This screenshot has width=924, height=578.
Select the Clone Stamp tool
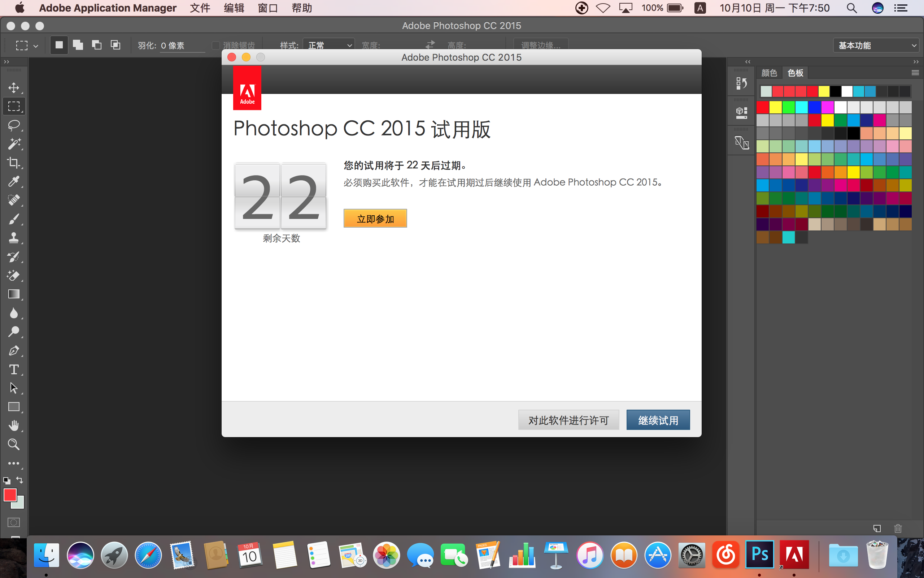(14, 237)
